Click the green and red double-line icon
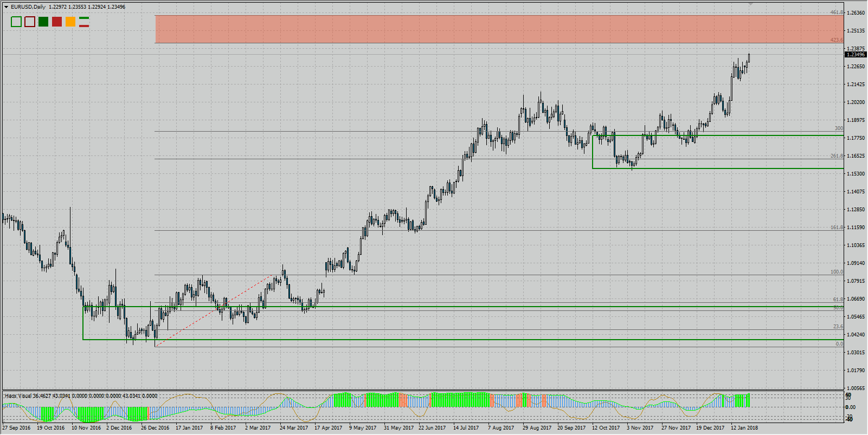This screenshot has height=435, width=868. pyautogui.click(x=84, y=22)
